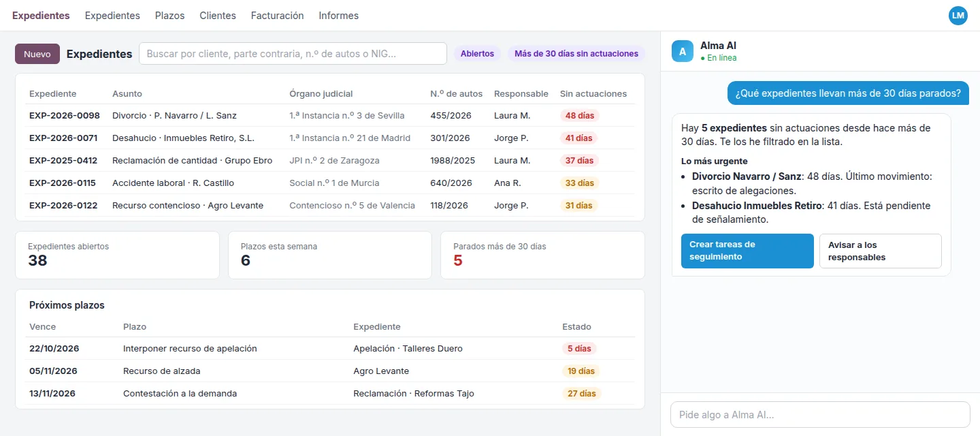The height and width of the screenshot is (436, 980).
Task: Open case EXP-2026-0115
Action: pyautogui.click(x=63, y=183)
